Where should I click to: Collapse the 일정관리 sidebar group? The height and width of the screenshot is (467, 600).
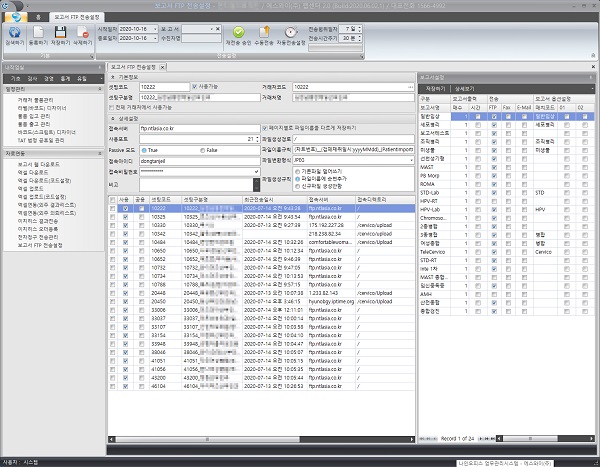coord(100,89)
